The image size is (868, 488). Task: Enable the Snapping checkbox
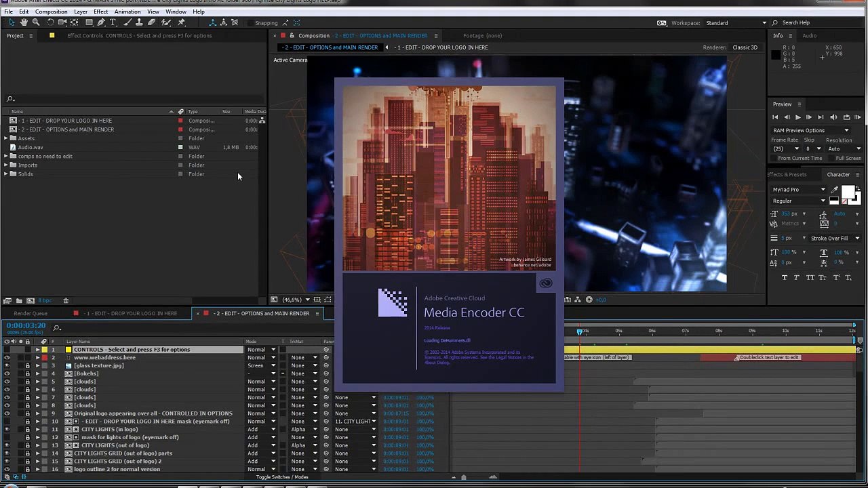click(252, 23)
